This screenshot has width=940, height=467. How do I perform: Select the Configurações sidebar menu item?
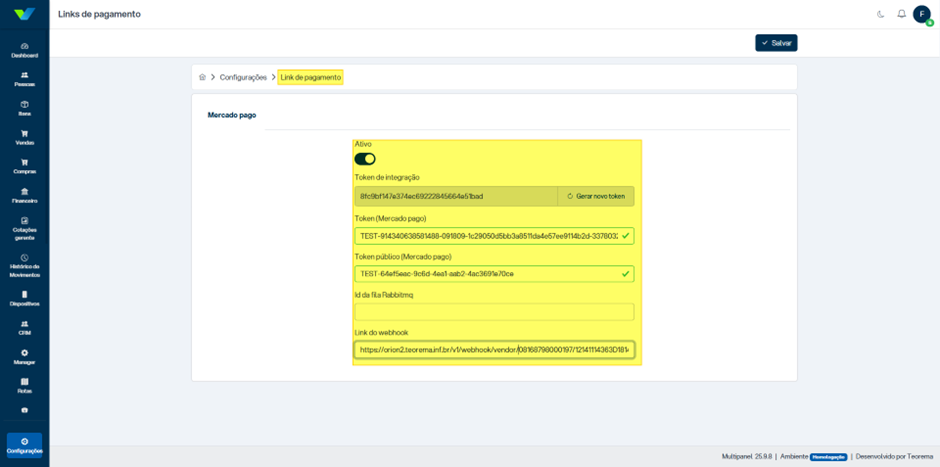pos(25,445)
